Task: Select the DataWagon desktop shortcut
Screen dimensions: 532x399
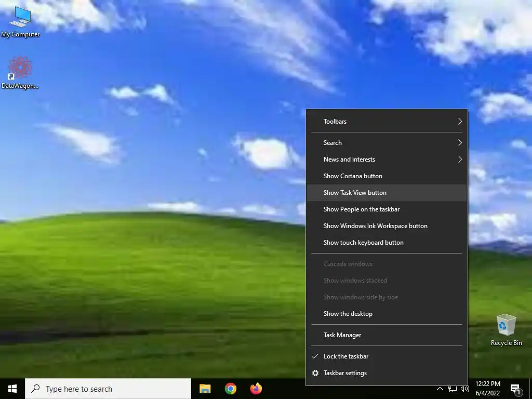Action: point(20,73)
